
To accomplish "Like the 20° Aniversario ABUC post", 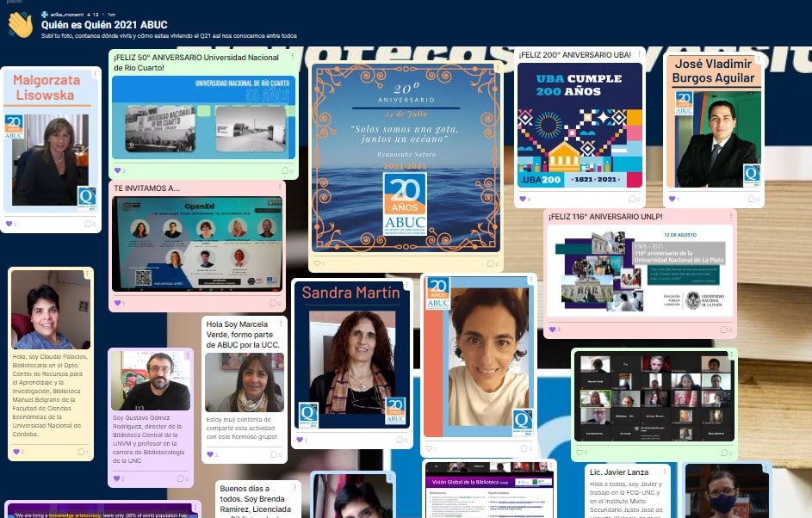I will (x=319, y=263).
